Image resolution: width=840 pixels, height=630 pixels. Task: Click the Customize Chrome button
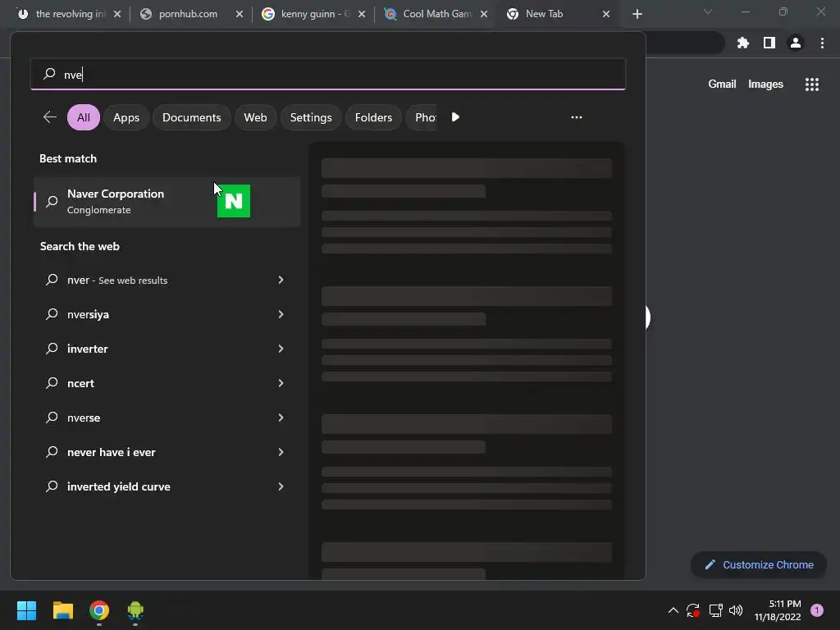(759, 564)
